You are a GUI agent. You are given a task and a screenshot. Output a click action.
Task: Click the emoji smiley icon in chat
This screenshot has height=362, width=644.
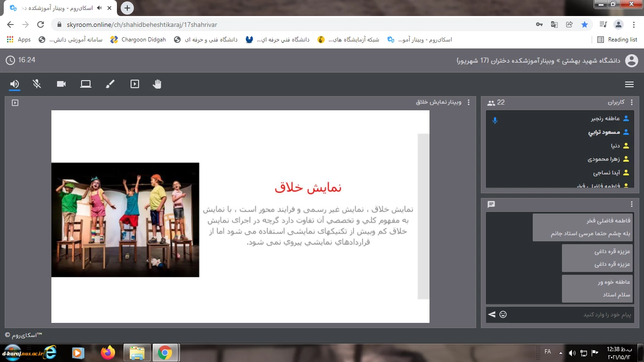coord(503,314)
